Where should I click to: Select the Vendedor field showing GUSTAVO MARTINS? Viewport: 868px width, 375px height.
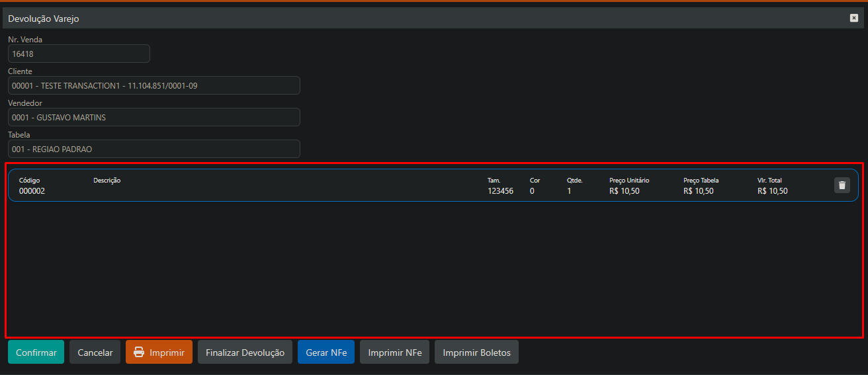click(153, 117)
